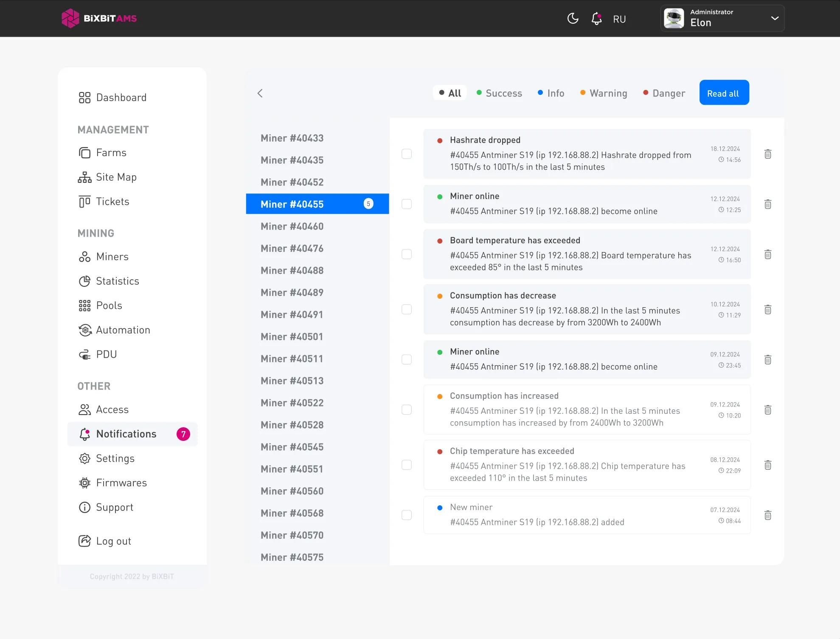Open the Hashrate dropped notification title
The width and height of the screenshot is (840, 639).
pos(485,140)
